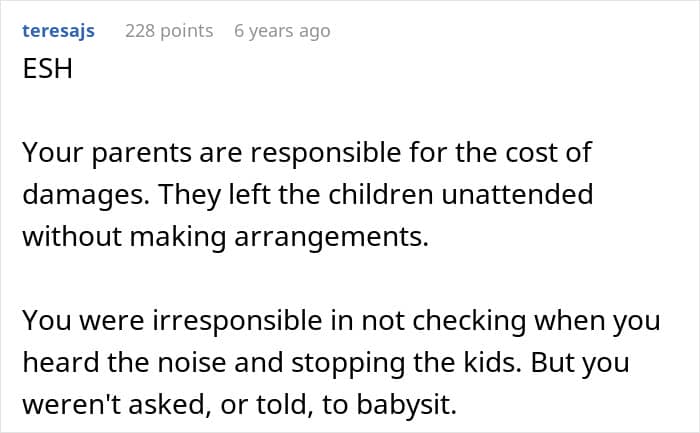The height and width of the screenshot is (433, 700).
Task: Open the teresajs user profile link
Action: point(58,31)
